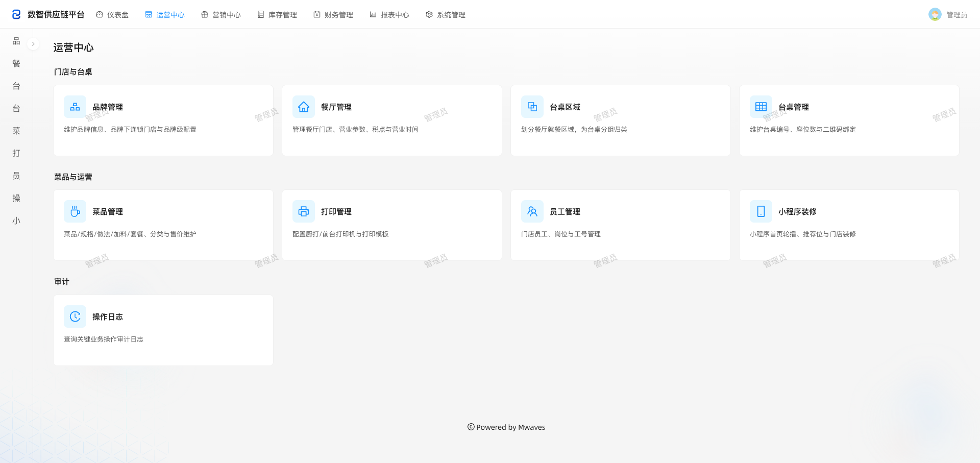Go to 财务管理 menu item
The image size is (980, 463).
tap(333, 15)
